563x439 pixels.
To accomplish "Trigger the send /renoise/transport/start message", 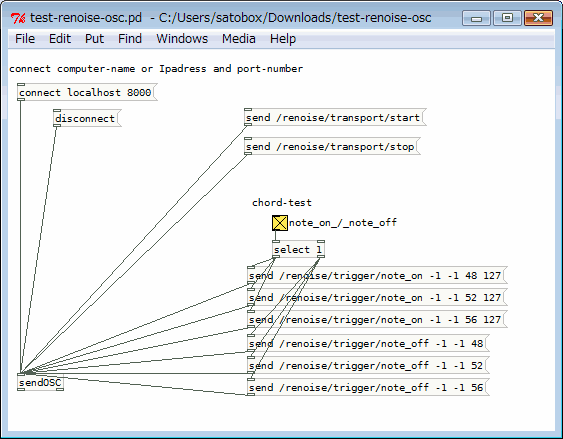I will click(335, 117).
